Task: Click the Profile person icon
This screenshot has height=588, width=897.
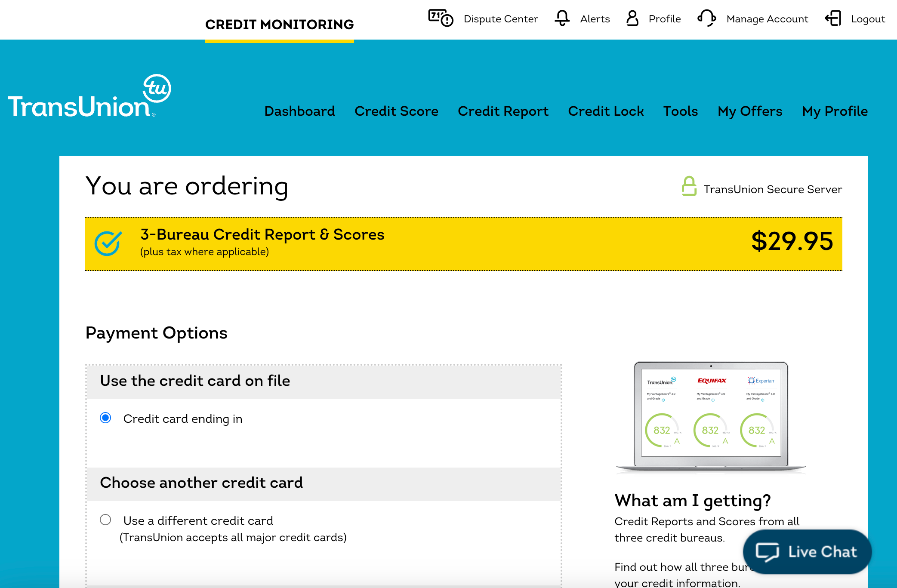Action: [x=632, y=18]
